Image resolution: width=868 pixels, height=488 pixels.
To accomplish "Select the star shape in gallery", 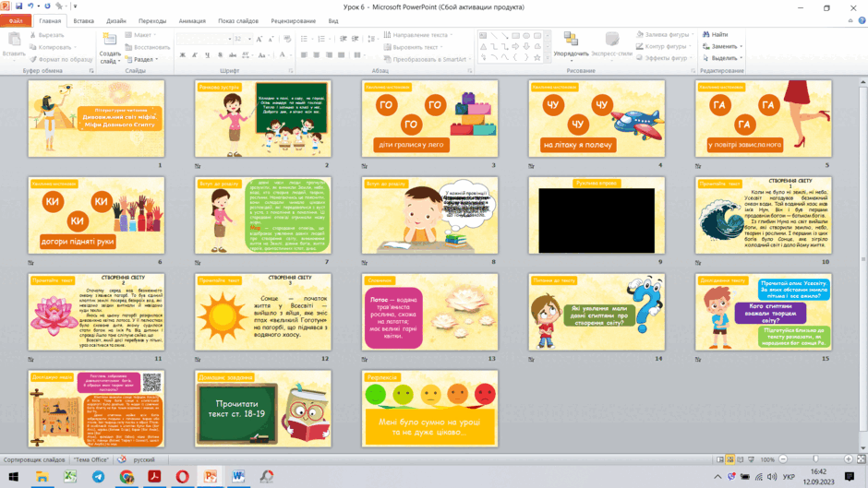I will 537,57.
